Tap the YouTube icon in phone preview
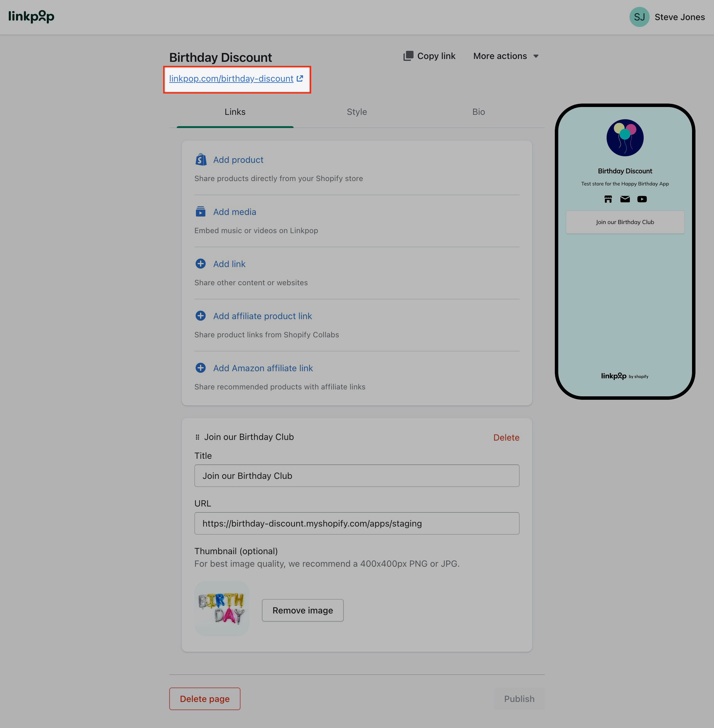Viewport: 714px width, 728px height. [641, 199]
